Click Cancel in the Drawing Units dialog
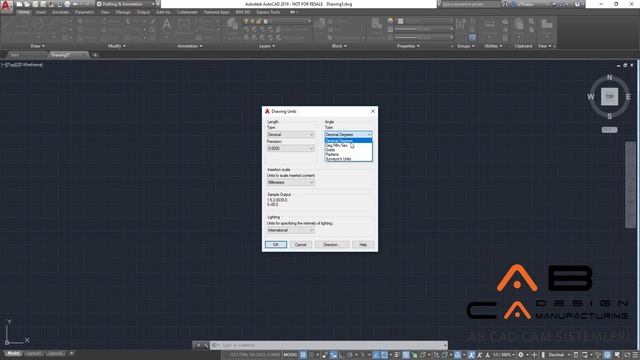 click(300, 244)
